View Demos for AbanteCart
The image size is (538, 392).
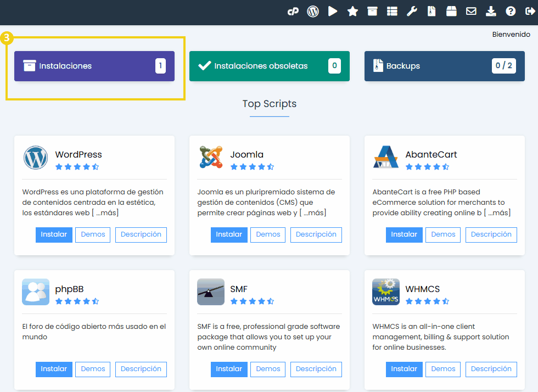click(x=443, y=235)
